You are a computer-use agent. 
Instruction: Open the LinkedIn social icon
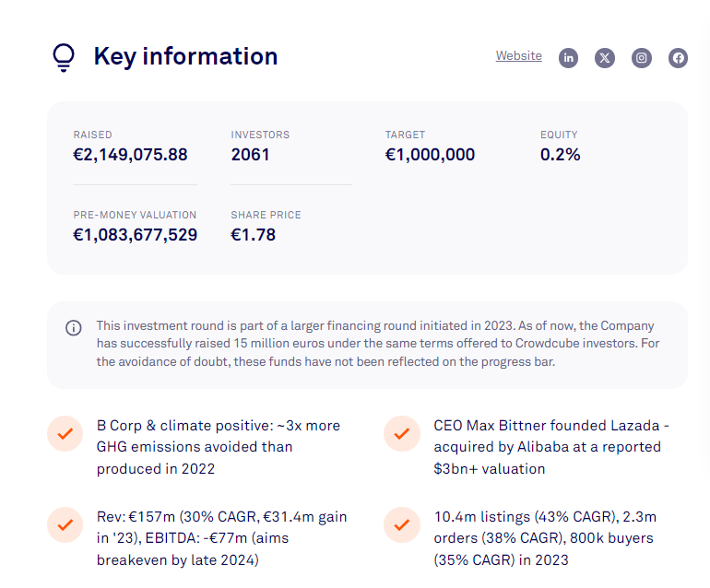tap(569, 58)
